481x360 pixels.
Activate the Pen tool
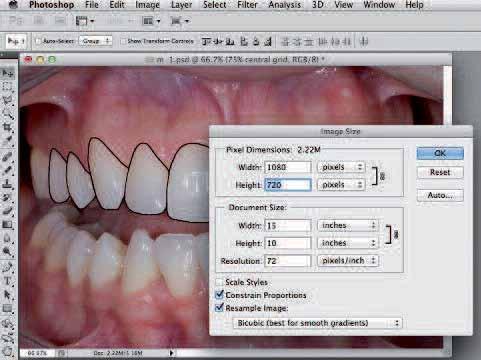[7, 267]
